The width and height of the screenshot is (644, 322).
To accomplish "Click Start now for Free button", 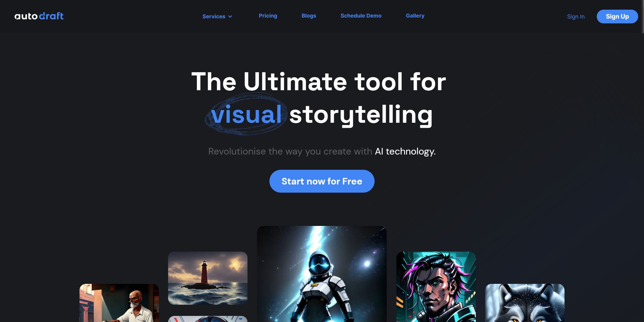I will (x=322, y=181).
